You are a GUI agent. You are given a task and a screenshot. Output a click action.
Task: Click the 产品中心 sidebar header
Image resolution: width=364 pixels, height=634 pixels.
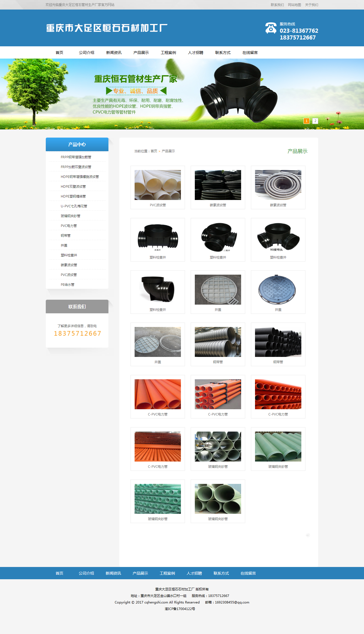point(77,144)
